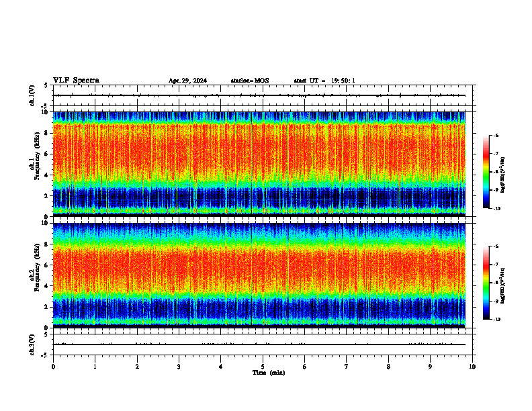Click the ch.1 spectrogram color bar

click(486, 172)
